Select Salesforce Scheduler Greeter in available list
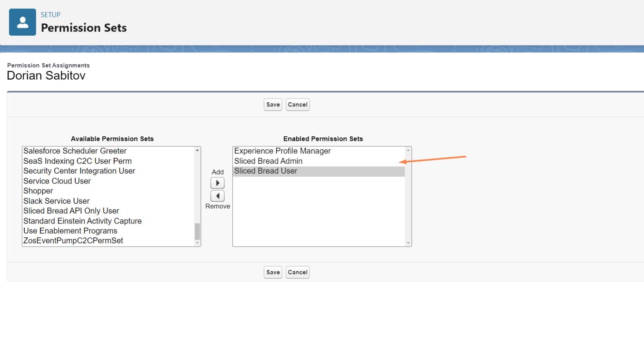644x353 pixels. tap(75, 151)
